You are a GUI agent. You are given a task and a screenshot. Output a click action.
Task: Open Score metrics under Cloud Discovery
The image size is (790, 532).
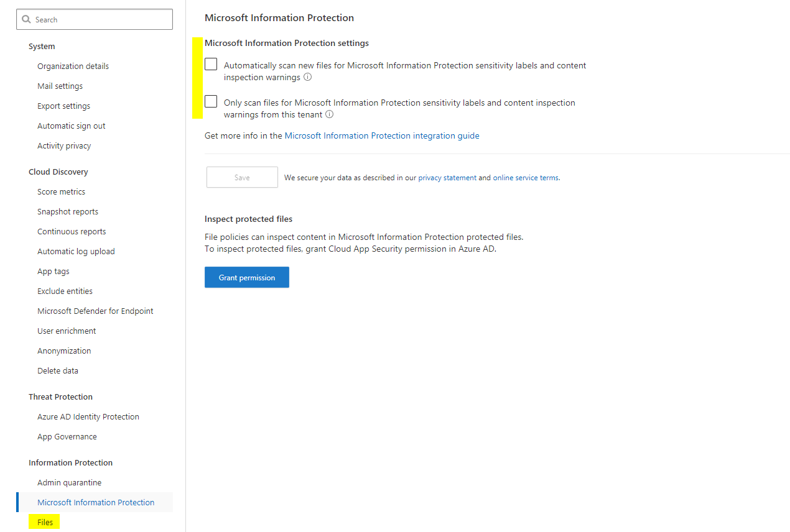point(61,192)
